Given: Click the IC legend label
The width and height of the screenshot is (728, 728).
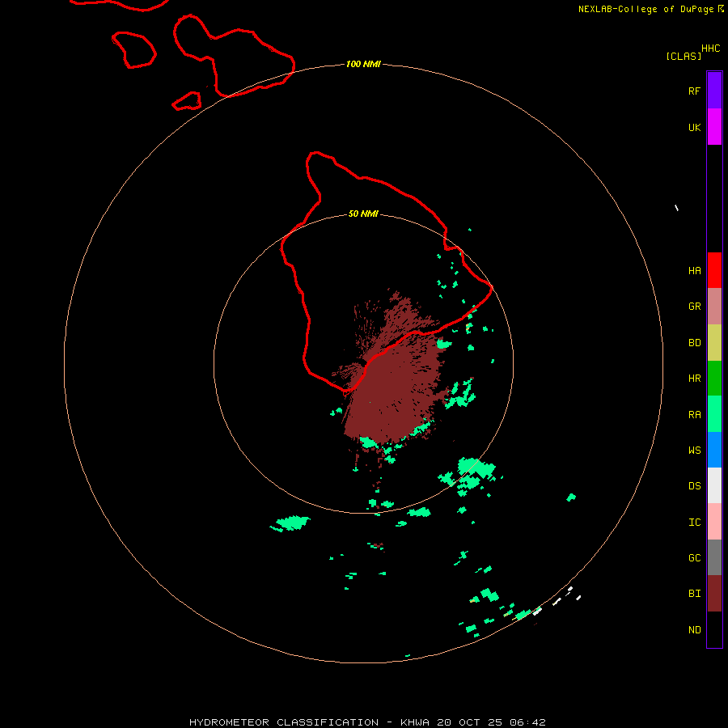Looking at the screenshot, I should pos(694,523).
